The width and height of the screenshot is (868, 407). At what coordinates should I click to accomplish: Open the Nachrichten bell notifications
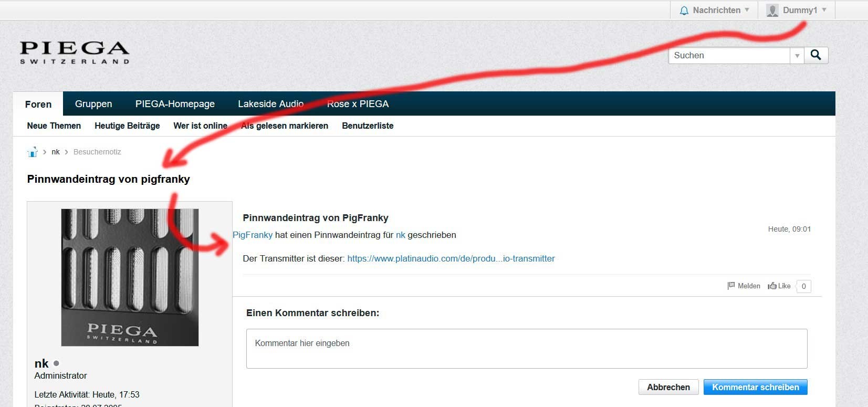[x=684, y=11]
